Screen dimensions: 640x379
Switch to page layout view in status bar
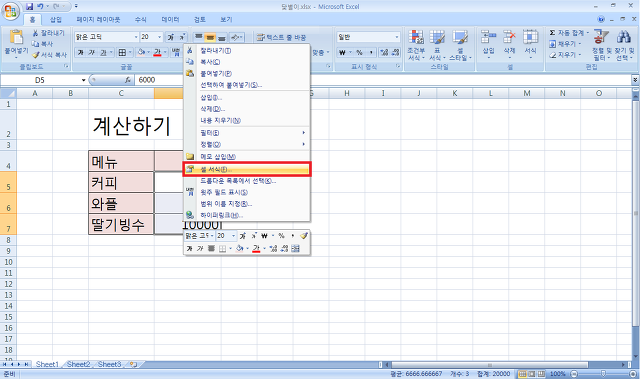[x=532, y=374]
